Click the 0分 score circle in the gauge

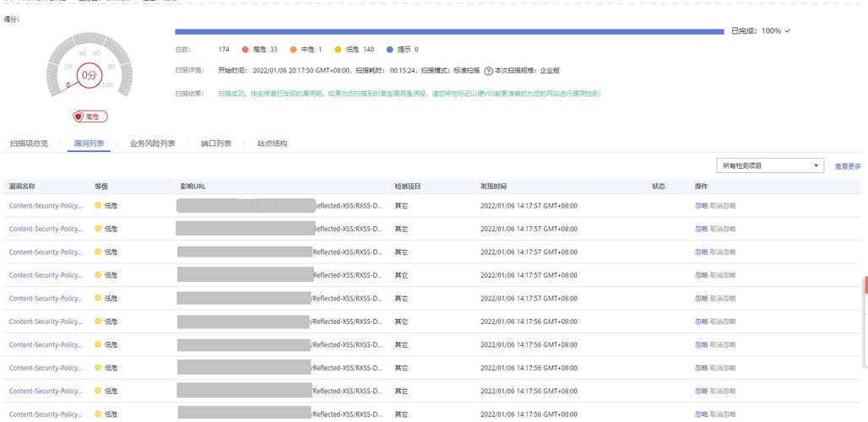click(x=89, y=75)
